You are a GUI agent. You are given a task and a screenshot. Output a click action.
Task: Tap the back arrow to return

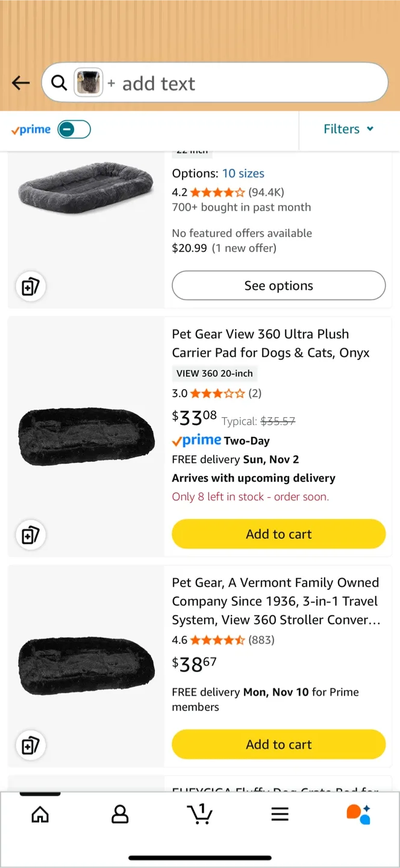20,83
